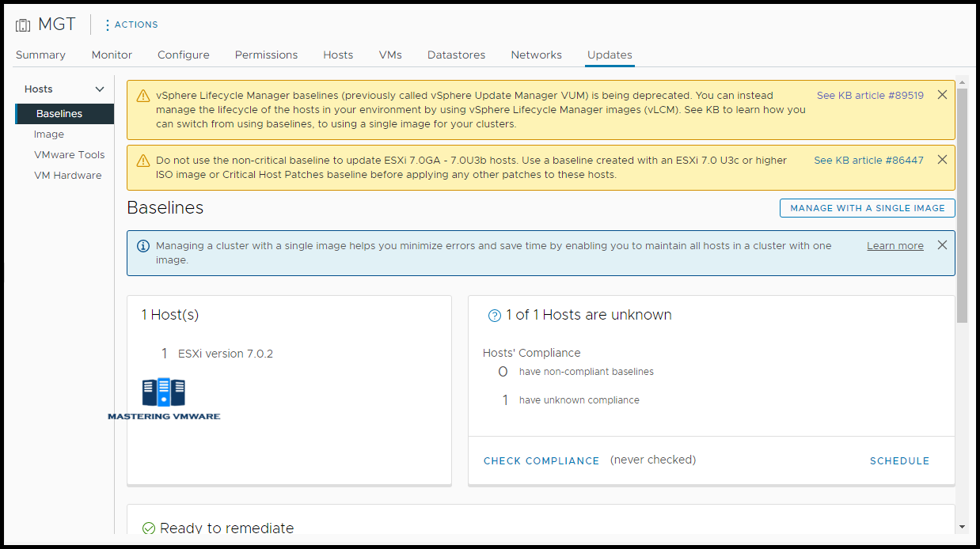Click the info icon in single image banner
This screenshot has width=980, height=549.
(x=143, y=246)
